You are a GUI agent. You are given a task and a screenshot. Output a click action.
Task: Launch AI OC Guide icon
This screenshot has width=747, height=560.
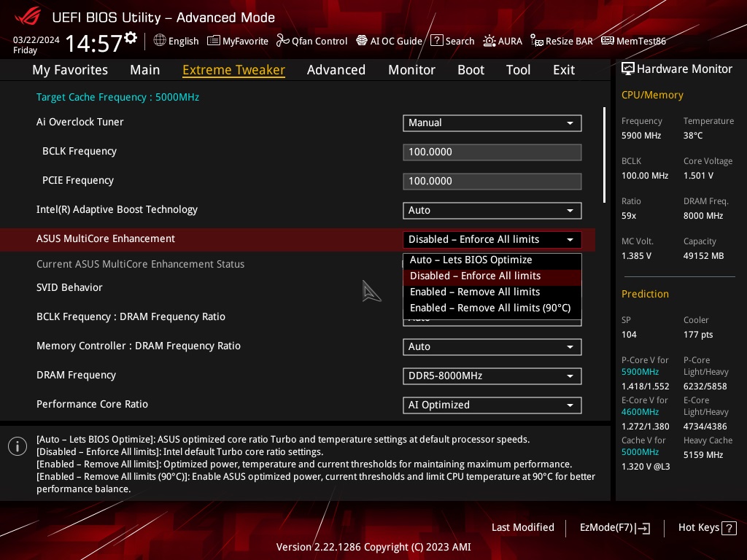(x=362, y=41)
